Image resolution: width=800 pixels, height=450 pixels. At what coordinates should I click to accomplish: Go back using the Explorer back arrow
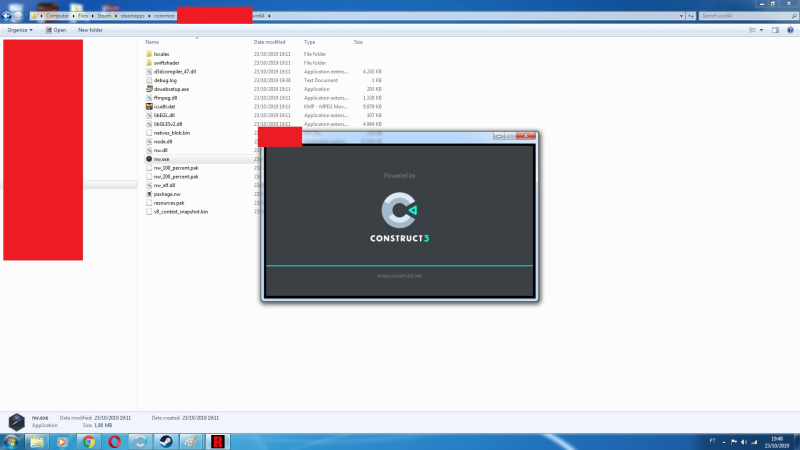tap(6, 16)
